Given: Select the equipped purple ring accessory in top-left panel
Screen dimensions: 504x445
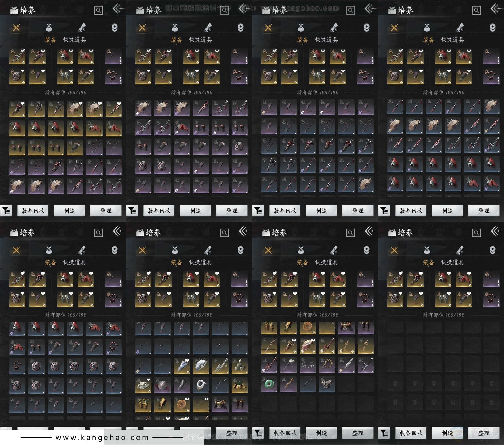Looking at the screenshot, I should 113,77.
